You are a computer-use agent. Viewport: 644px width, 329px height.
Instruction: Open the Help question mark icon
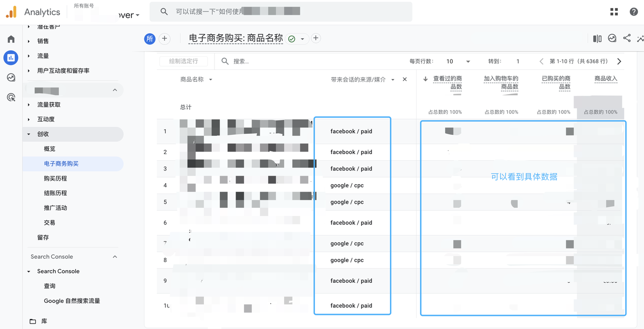click(x=634, y=12)
